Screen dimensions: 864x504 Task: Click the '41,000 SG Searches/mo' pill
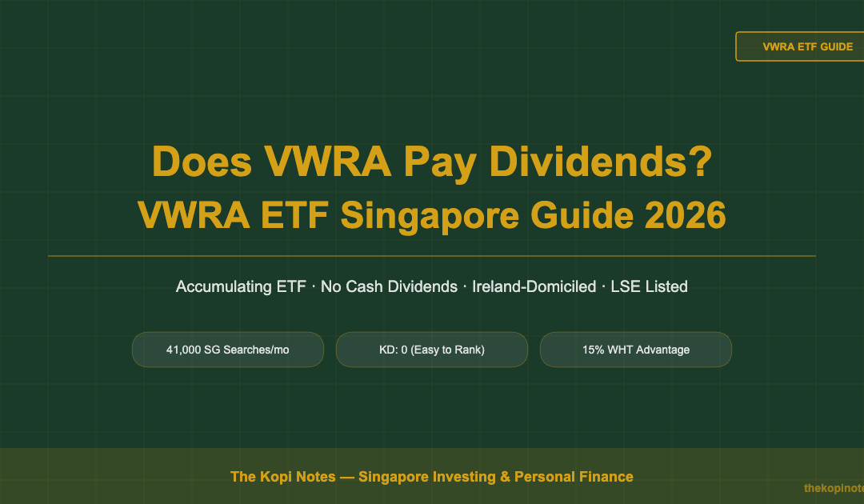point(227,350)
